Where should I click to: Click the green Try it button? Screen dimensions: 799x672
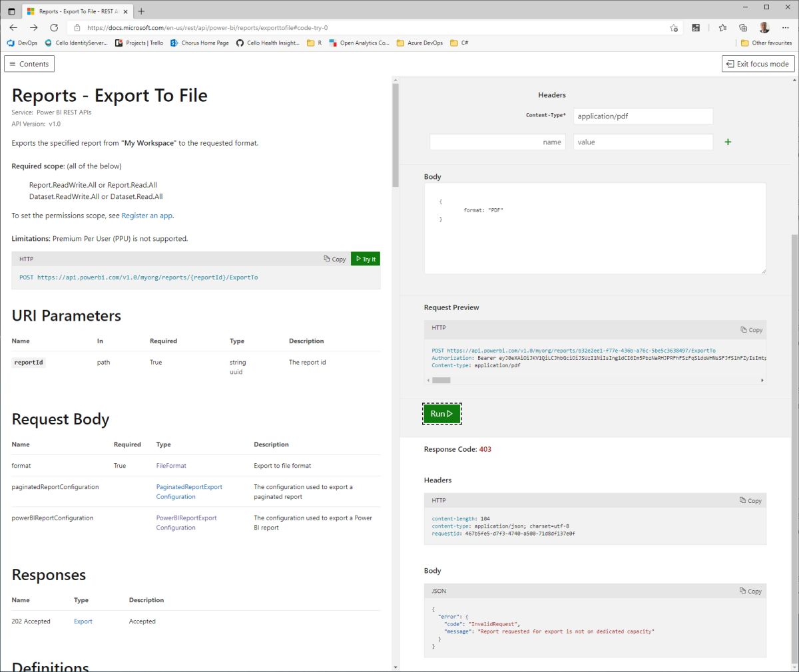point(366,259)
